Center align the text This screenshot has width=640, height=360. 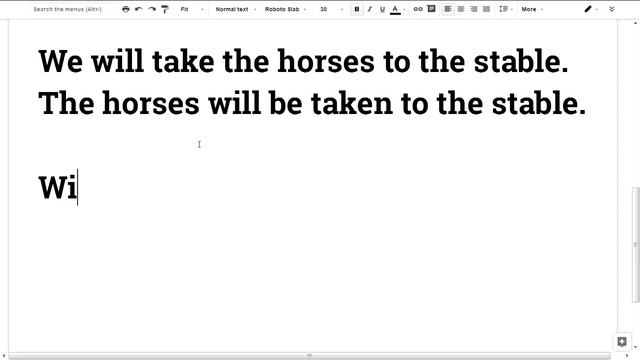tap(461, 9)
